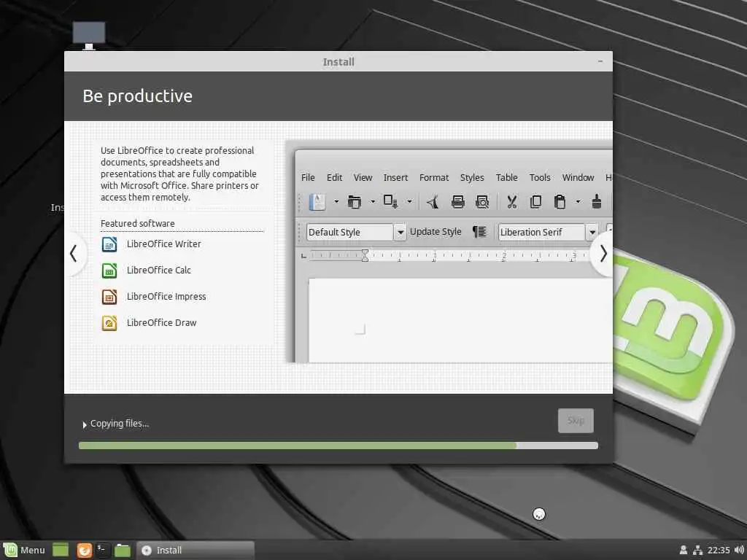Select the 'LibreOffice Writer' text label

coord(164,244)
